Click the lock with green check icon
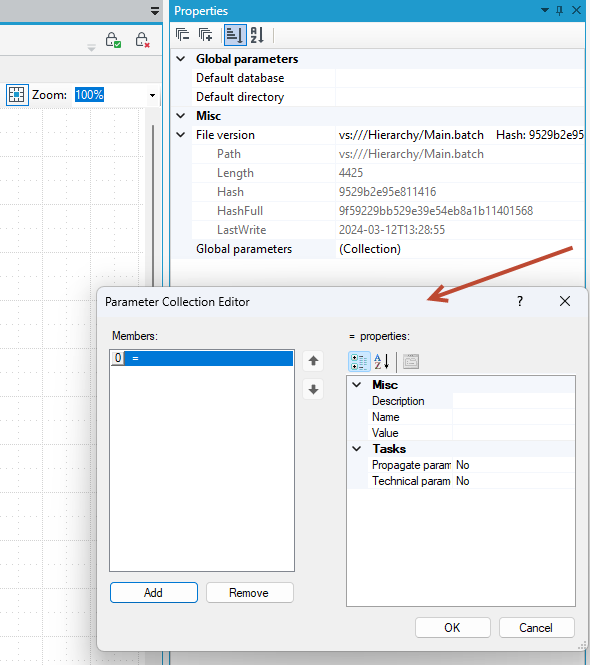Image resolution: width=590 pixels, height=665 pixels. pos(113,40)
